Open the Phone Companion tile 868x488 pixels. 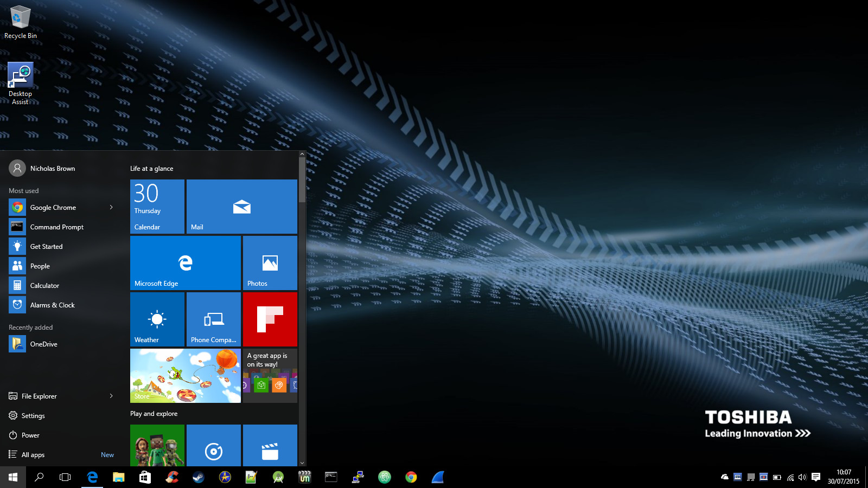pyautogui.click(x=213, y=319)
